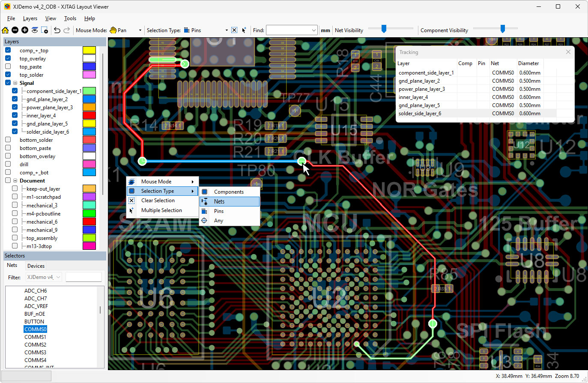Screen dimensions: 588x383
Task: Select the COMMS1 net in the list
Action: [35, 337]
